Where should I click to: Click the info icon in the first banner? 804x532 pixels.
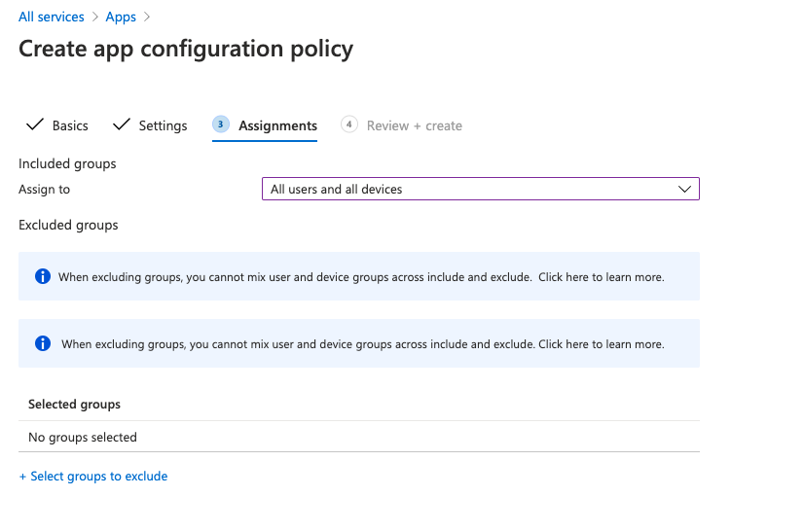[x=42, y=276]
